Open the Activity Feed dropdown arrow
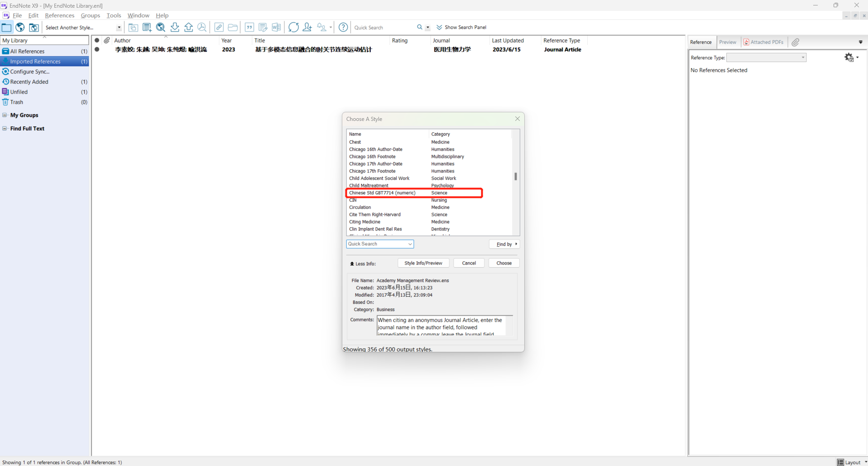The image size is (868, 466). coord(331,27)
